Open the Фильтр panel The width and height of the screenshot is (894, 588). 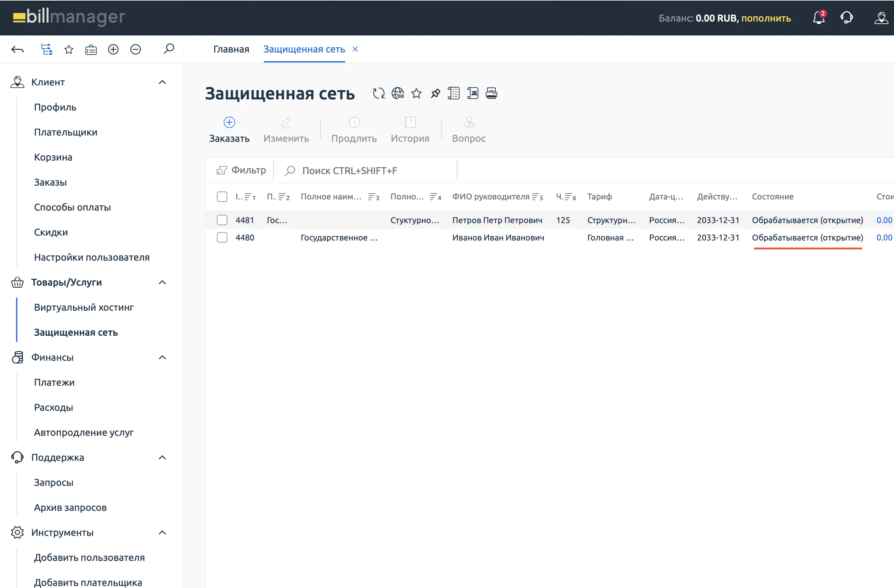pyautogui.click(x=241, y=170)
